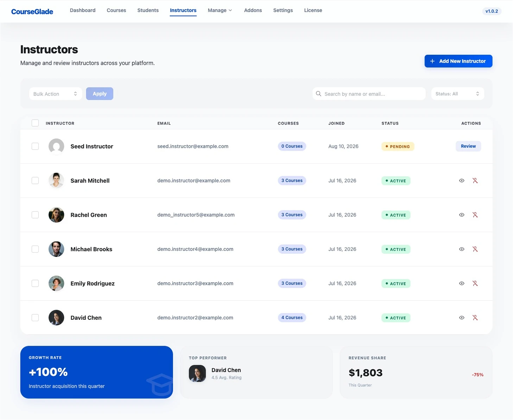Click Sarah Mitchell's ACTIVE status badge
Viewport: 513px width, 420px height.
point(396,181)
